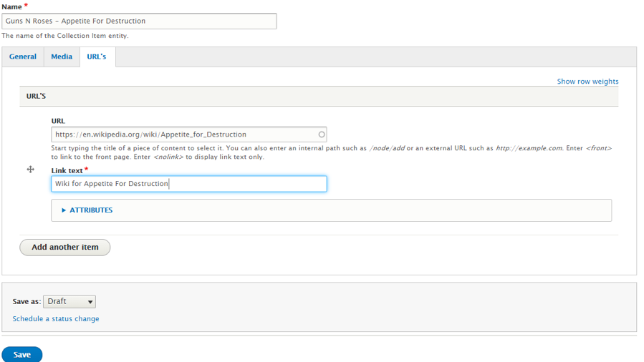Click the Link text input field
644x362 pixels.
pyautogui.click(x=188, y=184)
